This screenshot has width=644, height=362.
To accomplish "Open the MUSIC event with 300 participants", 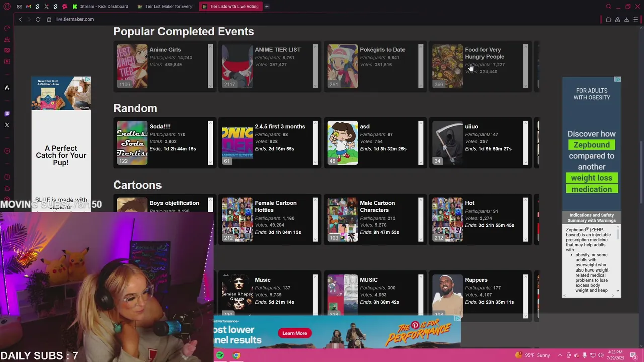I will click(x=375, y=294).
